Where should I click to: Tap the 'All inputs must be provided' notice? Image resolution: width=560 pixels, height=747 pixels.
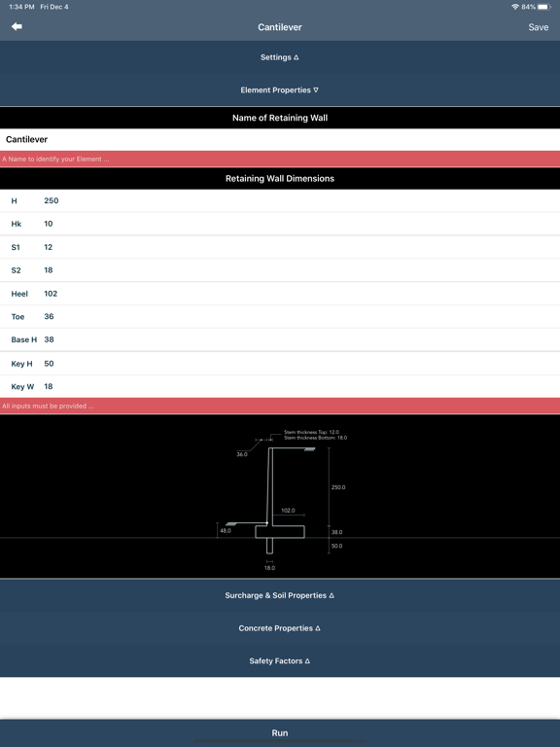tap(48, 406)
